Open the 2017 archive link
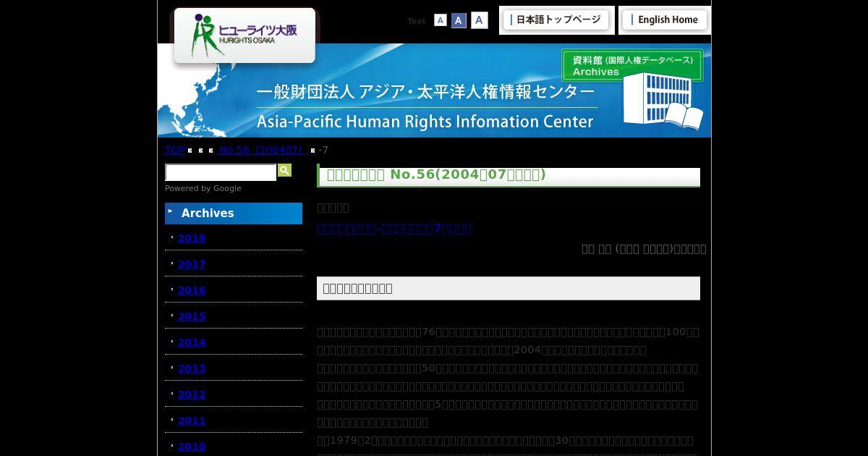 (192, 264)
